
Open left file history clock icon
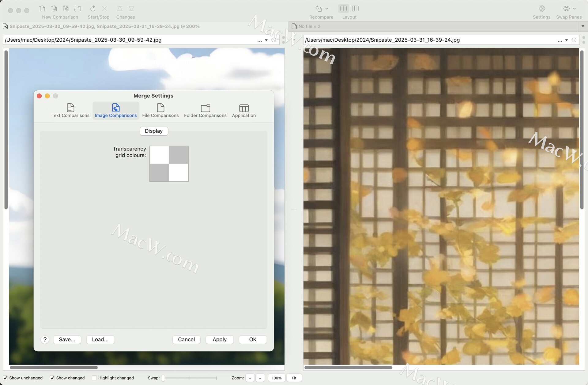click(x=274, y=40)
